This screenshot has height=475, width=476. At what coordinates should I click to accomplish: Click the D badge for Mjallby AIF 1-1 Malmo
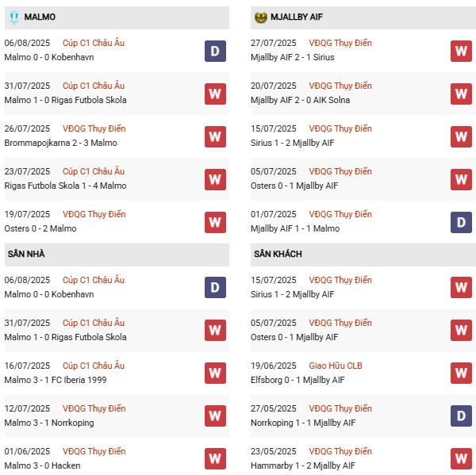(461, 222)
